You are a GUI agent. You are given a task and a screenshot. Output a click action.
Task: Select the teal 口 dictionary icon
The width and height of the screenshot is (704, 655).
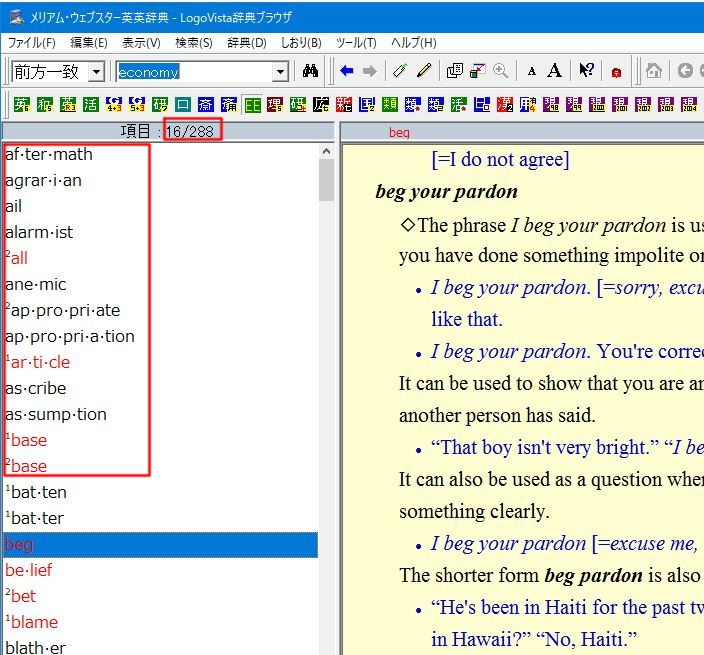click(183, 105)
